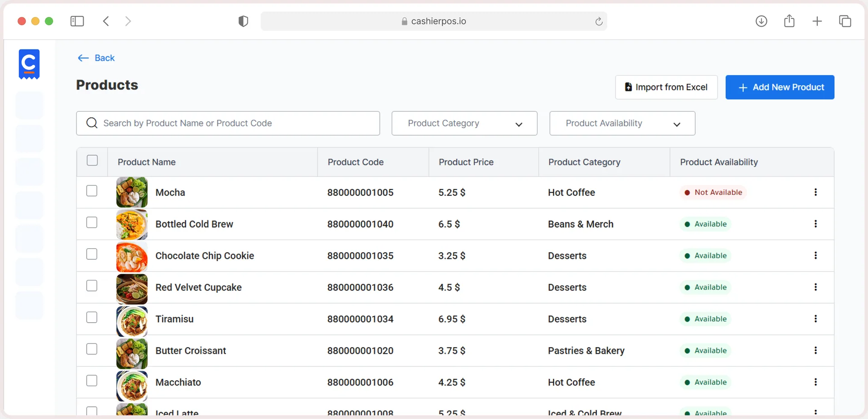Check the Chocolate Chip Cookie checkbox
Image resolution: width=868 pixels, height=419 pixels.
pos(92,254)
